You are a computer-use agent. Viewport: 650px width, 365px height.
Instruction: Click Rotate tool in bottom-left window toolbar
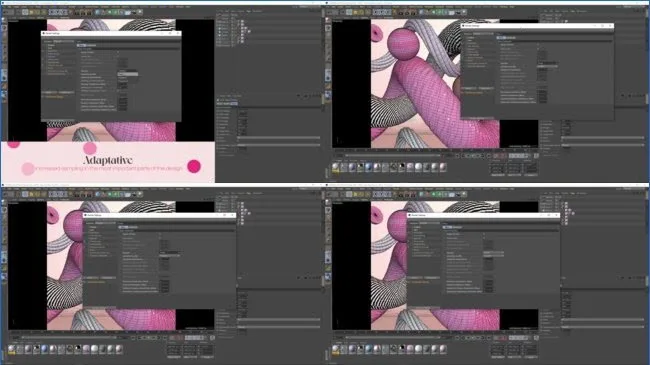pyautogui.click(x=44, y=194)
